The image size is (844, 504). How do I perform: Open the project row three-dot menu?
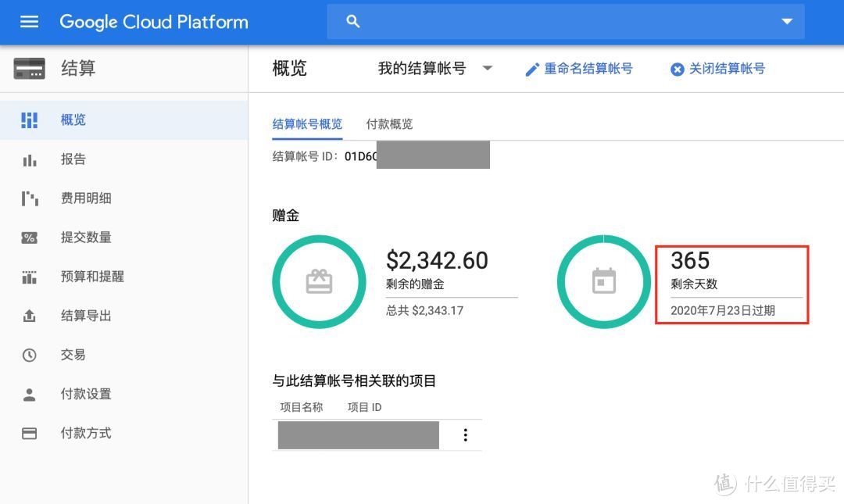pos(466,435)
